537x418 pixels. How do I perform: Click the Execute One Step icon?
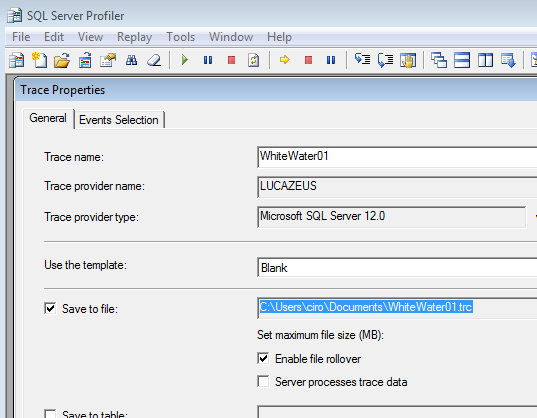click(x=362, y=60)
